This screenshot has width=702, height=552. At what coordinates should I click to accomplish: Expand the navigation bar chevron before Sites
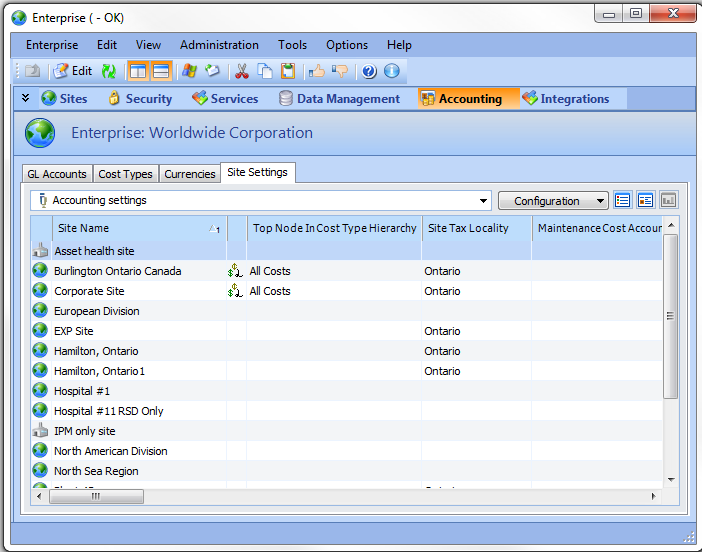click(25, 98)
